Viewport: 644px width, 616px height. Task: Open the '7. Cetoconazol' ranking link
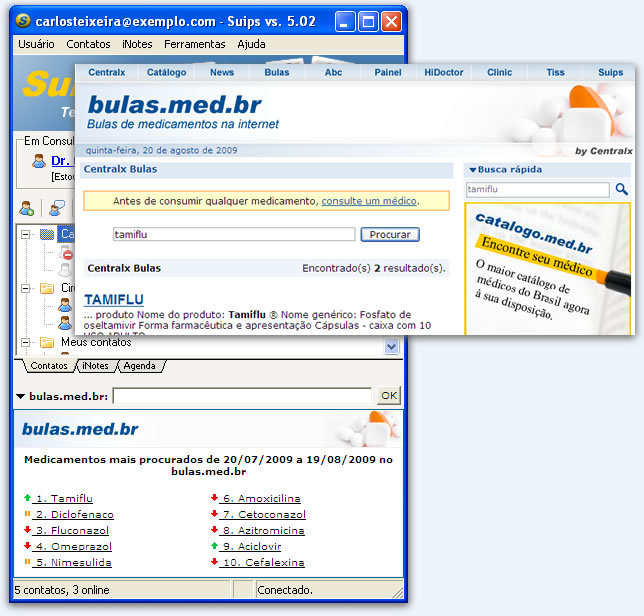[263, 514]
